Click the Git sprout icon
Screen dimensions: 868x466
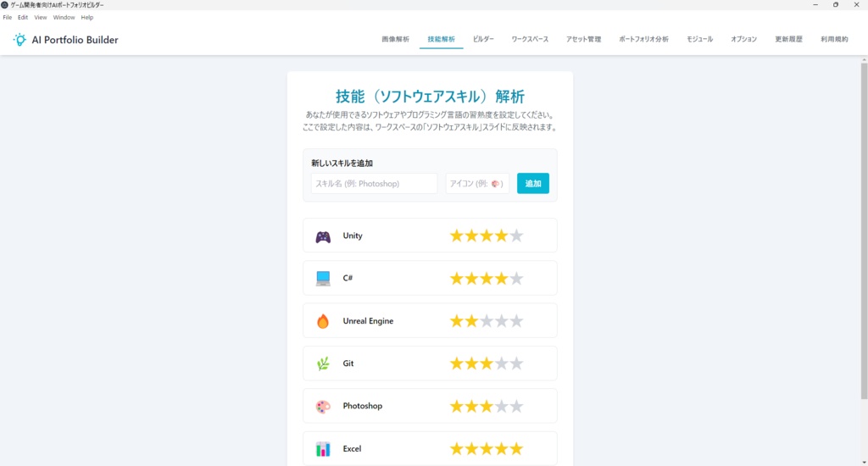[x=323, y=363]
